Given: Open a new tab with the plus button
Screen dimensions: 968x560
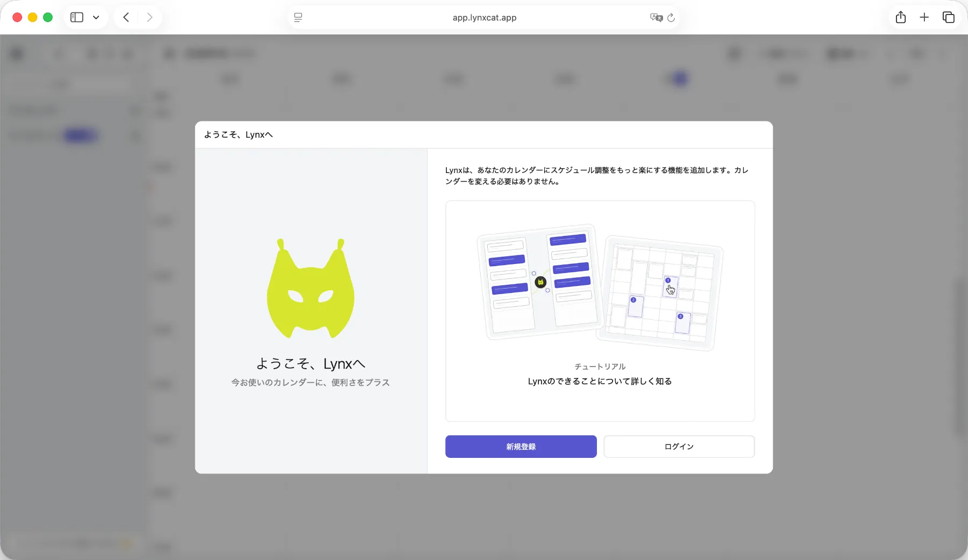Looking at the screenshot, I should (924, 17).
